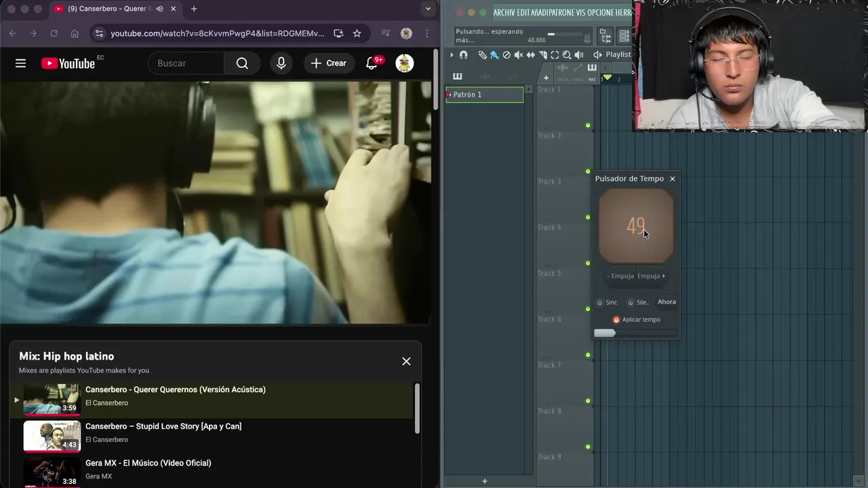Click the YouTube search magnifier button

click(242, 63)
